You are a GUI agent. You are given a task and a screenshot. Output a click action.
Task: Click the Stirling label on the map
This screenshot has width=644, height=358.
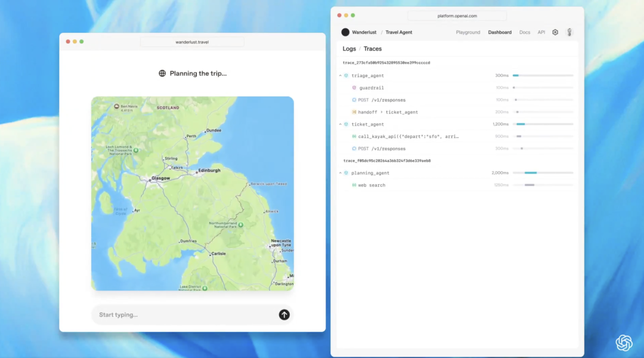[x=171, y=158]
